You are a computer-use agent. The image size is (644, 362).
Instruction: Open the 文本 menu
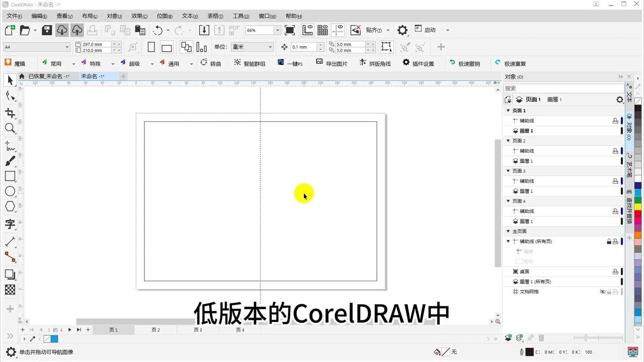189,16
